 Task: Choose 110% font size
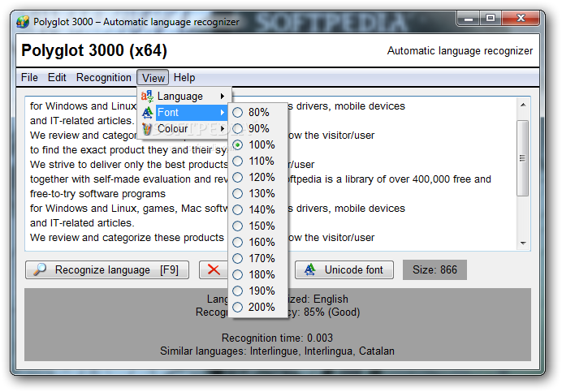(258, 162)
